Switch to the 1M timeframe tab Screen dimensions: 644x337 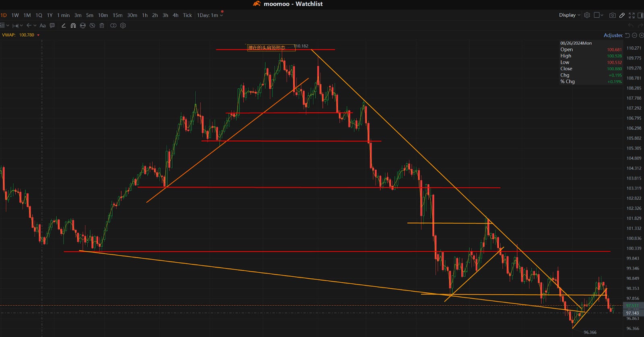27,15
